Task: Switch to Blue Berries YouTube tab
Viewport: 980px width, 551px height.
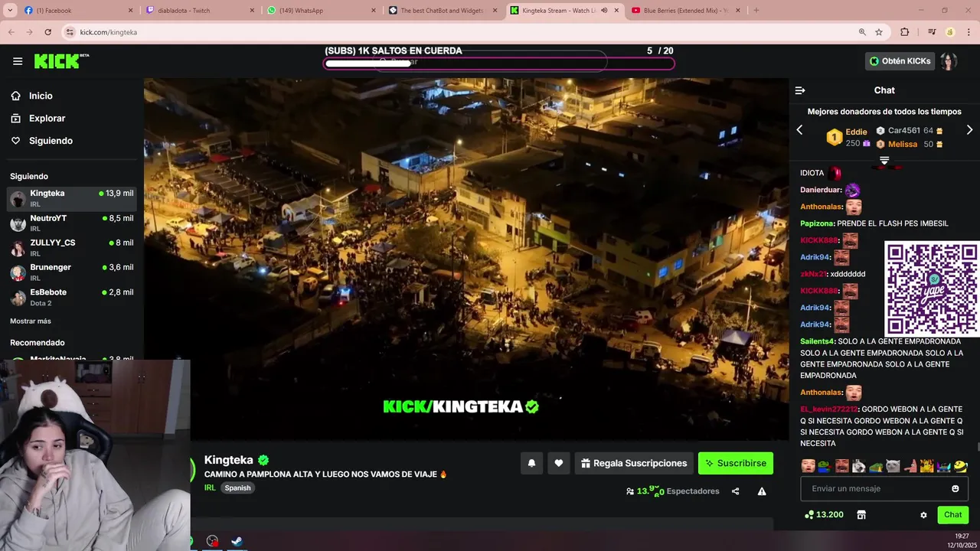Action: coord(685,10)
